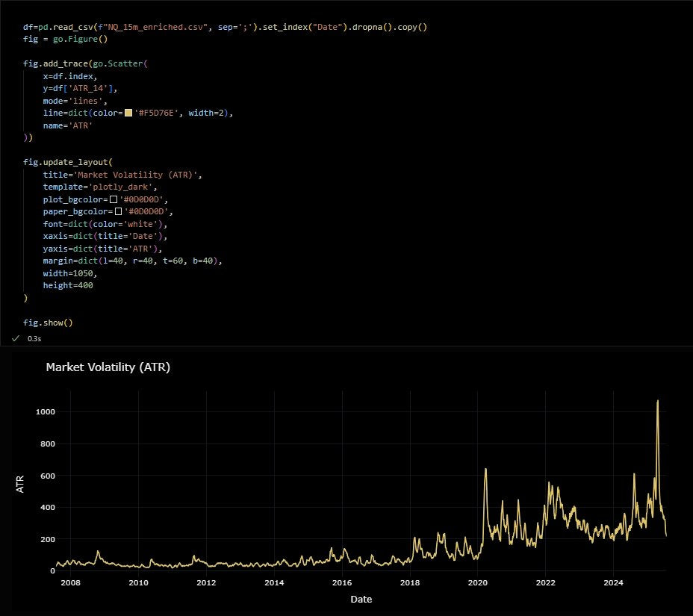Image resolution: width=693 pixels, height=616 pixels.
Task: Click the '0' y-axis tick label
Action: [52, 571]
